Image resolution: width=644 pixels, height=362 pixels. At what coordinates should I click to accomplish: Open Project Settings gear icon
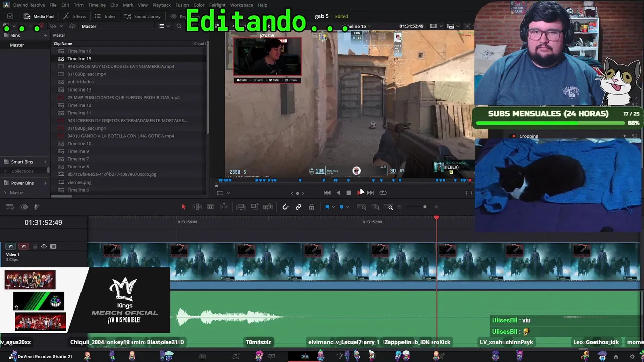coord(632,357)
